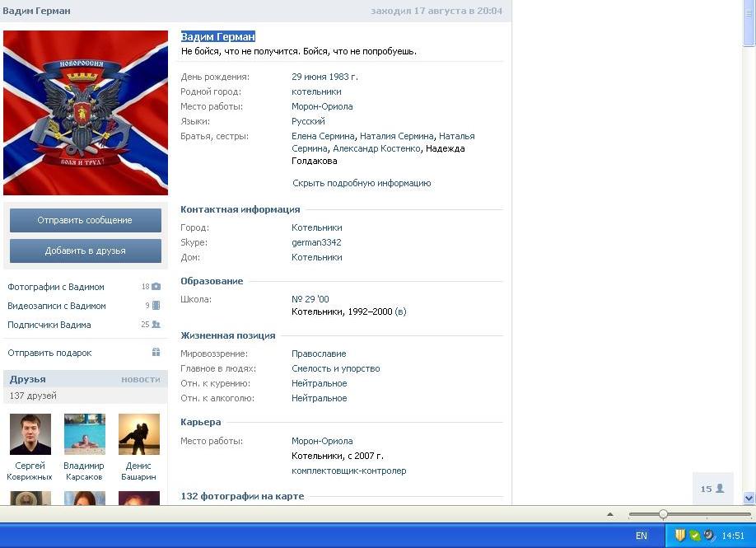The height and width of the screenshot is (548, 756).
Task: Open 132 фотографии на карте section
Action: tap(242, 496)
